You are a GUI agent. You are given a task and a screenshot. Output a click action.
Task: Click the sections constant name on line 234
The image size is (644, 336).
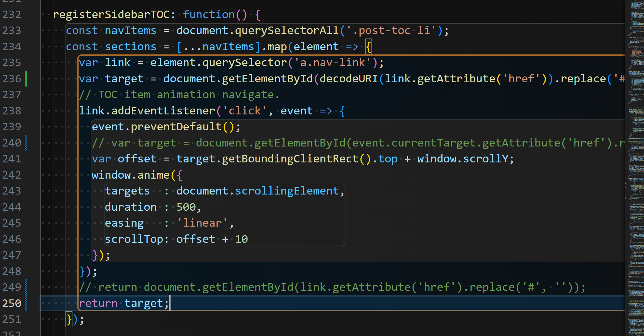coord(130,47)
